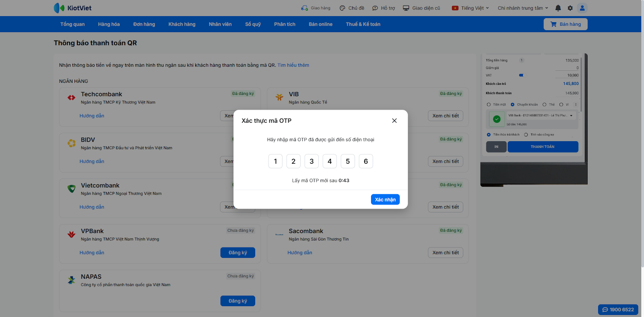Screen dimensions: 644x317
Task: Open the Phân tích menu
Action: pos(285,24)
